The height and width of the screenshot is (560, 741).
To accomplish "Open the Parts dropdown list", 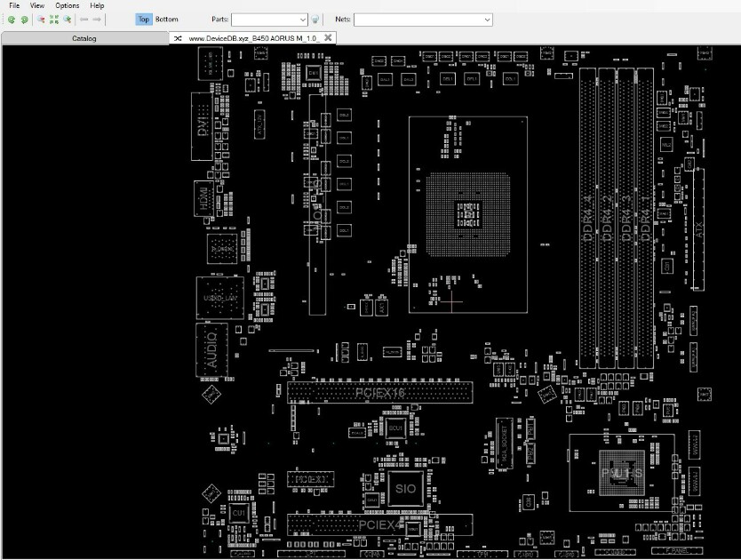I will [x=302, y=20].
